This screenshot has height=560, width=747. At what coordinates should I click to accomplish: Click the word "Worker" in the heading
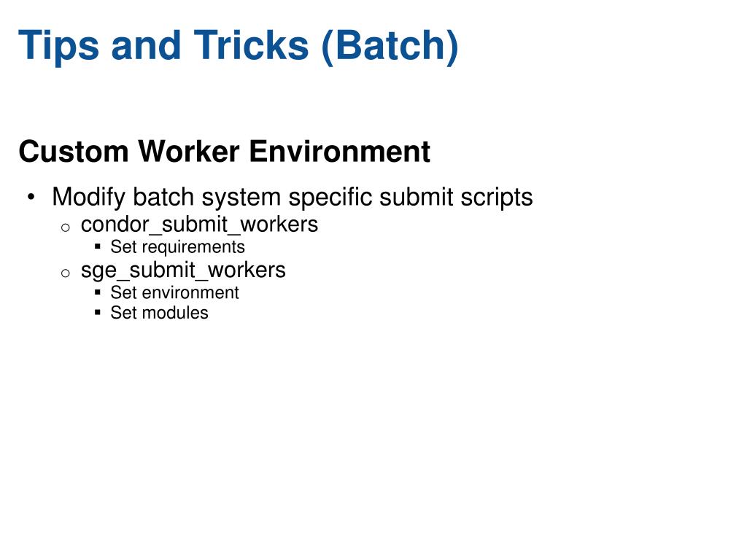point(189,152)
